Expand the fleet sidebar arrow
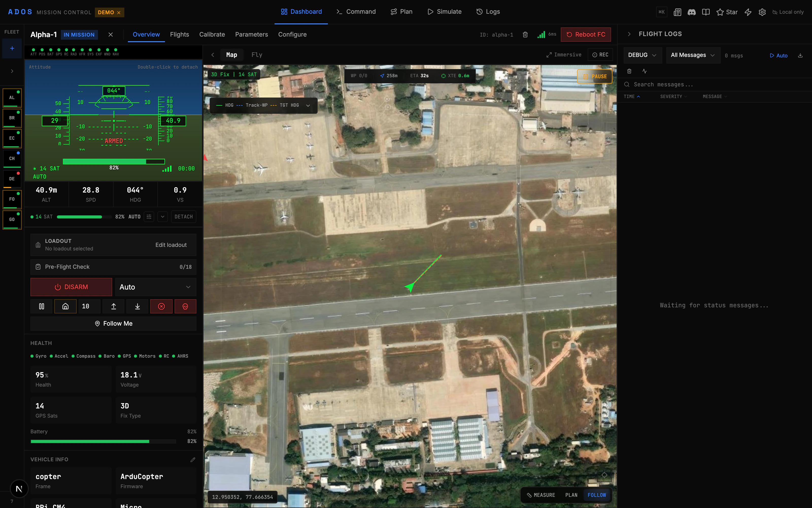 click(x=12, y=71)
